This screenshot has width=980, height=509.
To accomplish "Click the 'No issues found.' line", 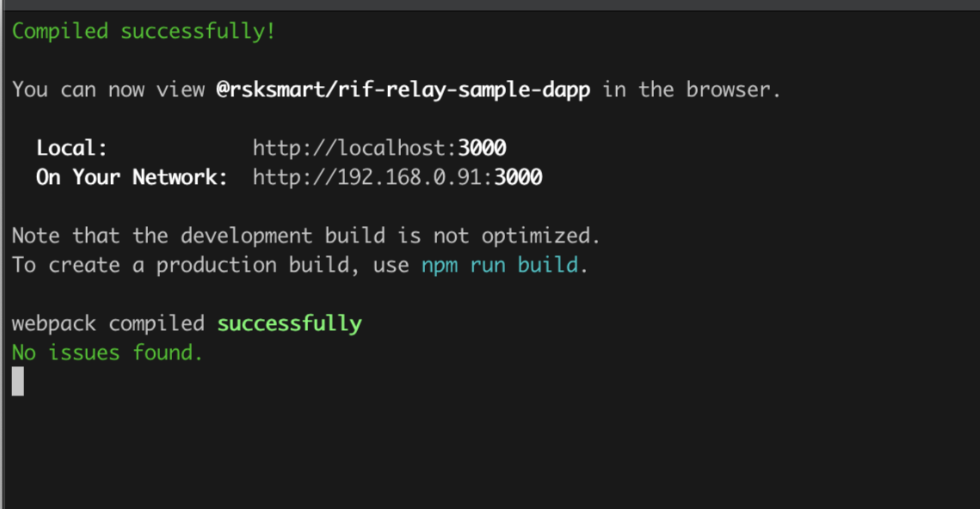I will 108,353.
